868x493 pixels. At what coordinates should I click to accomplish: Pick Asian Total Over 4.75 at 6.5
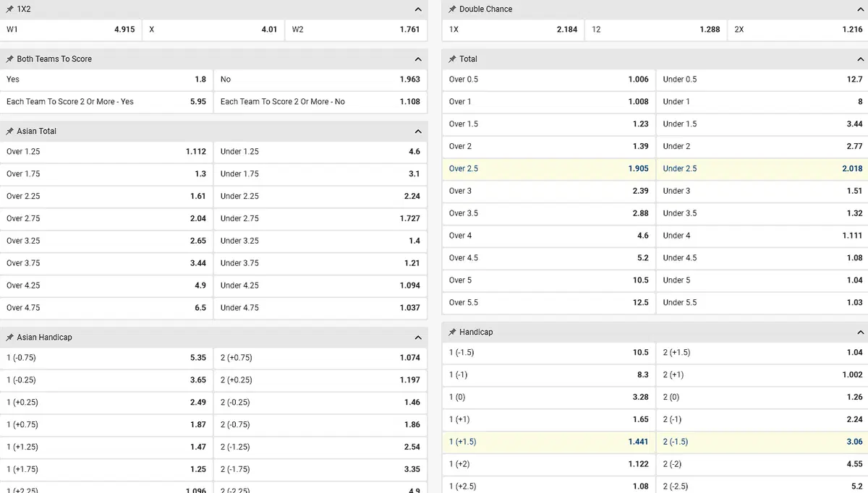click(106, 308)
